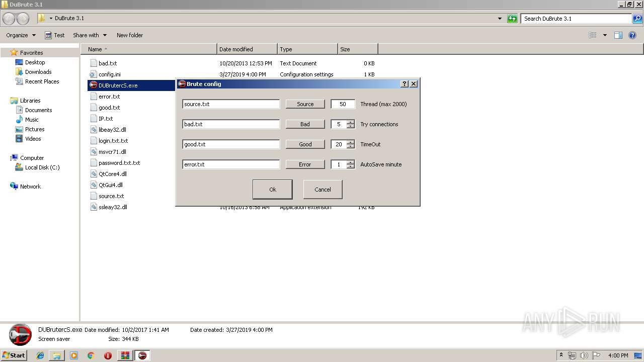Open Desktop in Favorites
The width and height of the screenshot is (644, 362).
(35, 62)
